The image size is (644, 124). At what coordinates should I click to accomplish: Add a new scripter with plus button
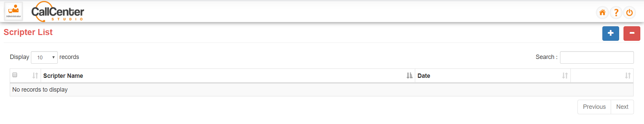tap(610, 33)
